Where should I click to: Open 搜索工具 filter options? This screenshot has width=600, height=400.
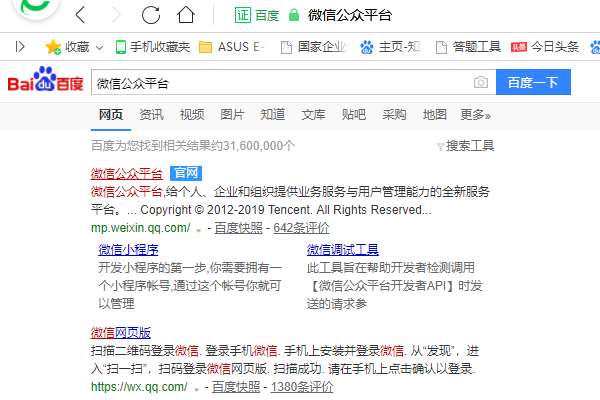466,146
